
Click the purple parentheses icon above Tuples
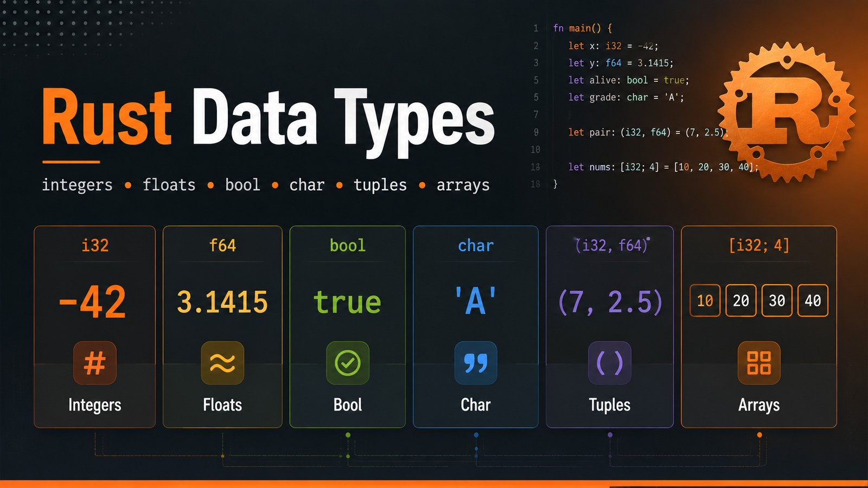(x=610, y=363)
